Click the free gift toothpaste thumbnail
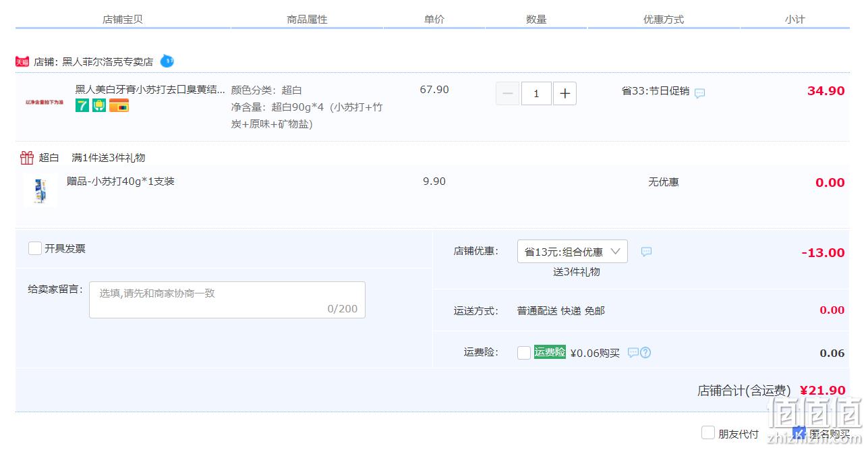Screen dimensions: 868x450 pos(40,190)
